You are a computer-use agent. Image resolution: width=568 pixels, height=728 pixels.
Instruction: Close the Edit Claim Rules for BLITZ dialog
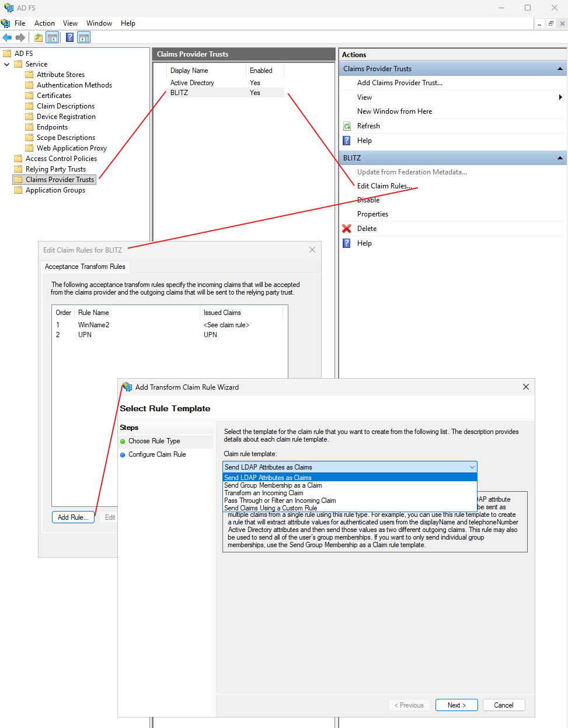click(312, 250)
